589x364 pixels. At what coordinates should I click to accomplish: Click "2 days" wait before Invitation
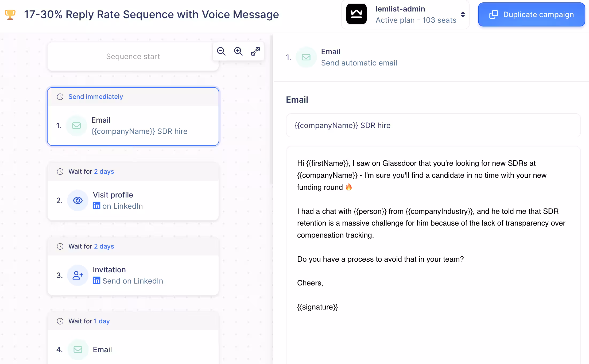point(104,246)
